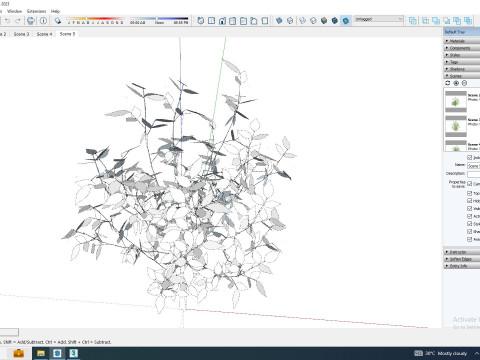480x360 pixels.
Task: Redo the undone action
Action: click(18, 21)
